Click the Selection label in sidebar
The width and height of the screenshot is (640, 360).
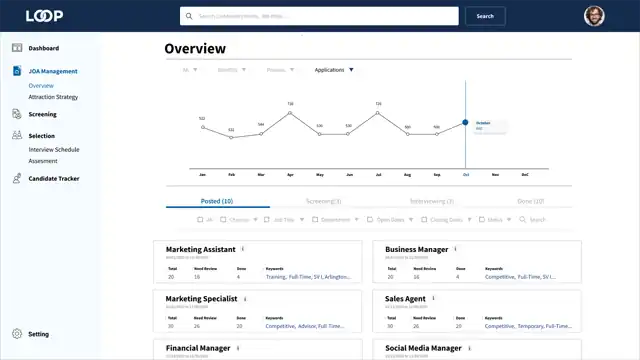tap(42, 136)
